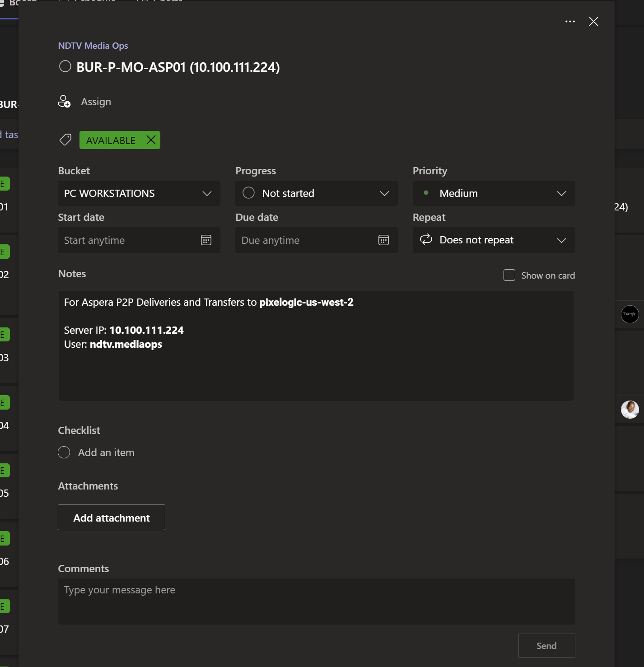Click the label tag icon
This screenshot has height=667, width=644.
click(65, 140)
